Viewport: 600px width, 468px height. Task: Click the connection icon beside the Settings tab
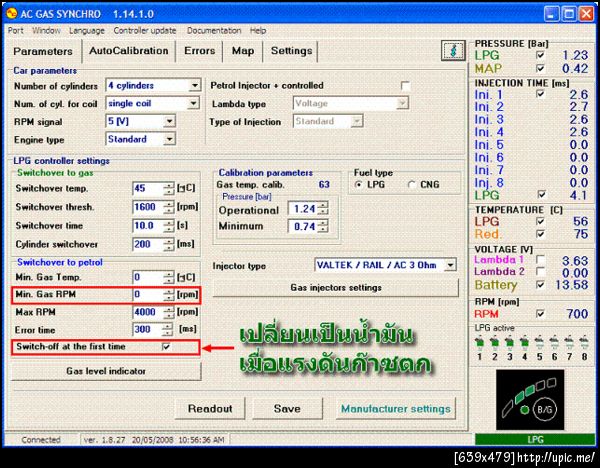click(x=453, y=51)
